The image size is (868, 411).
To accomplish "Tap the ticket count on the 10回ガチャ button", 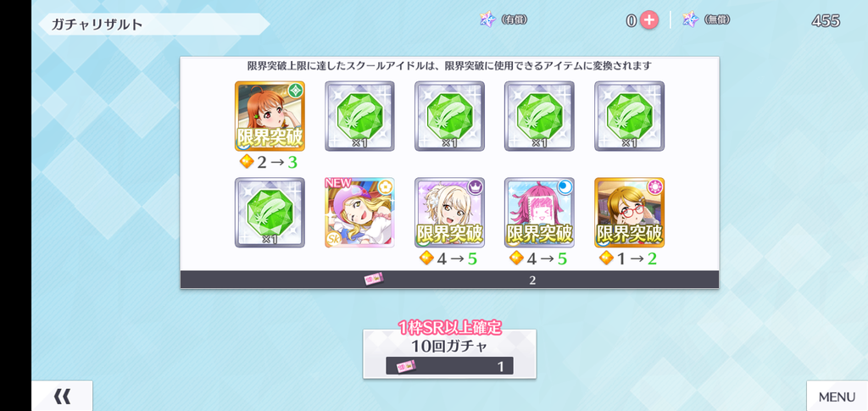I will (x=500, y=366).
